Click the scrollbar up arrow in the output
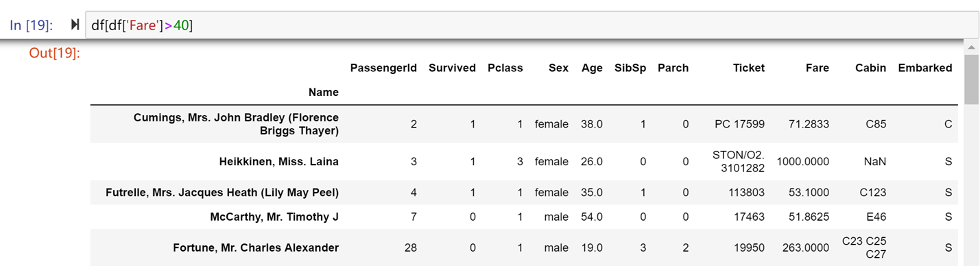 tap(971, 47)
